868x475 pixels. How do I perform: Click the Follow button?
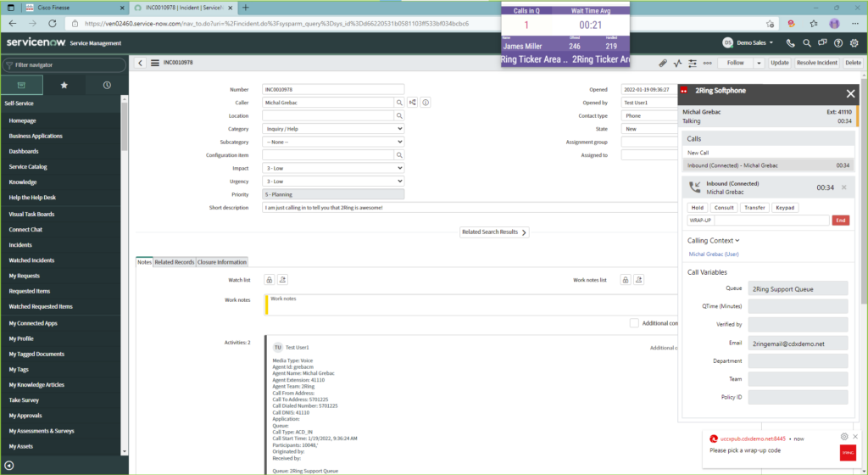735,63
